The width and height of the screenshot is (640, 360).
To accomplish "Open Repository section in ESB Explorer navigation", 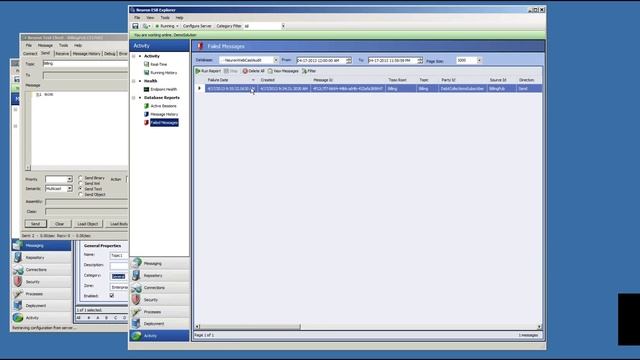I will click(x=160, y=276).
